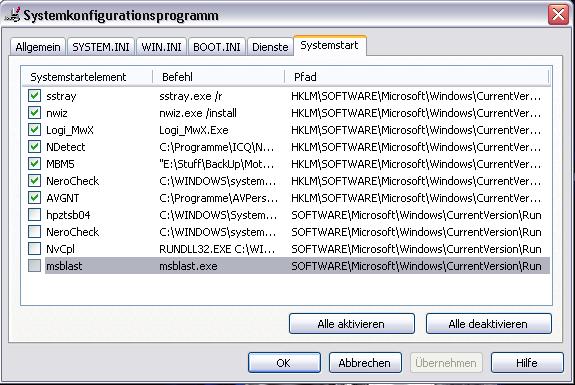Switch to the Allgemein tab

coord(38,47)
